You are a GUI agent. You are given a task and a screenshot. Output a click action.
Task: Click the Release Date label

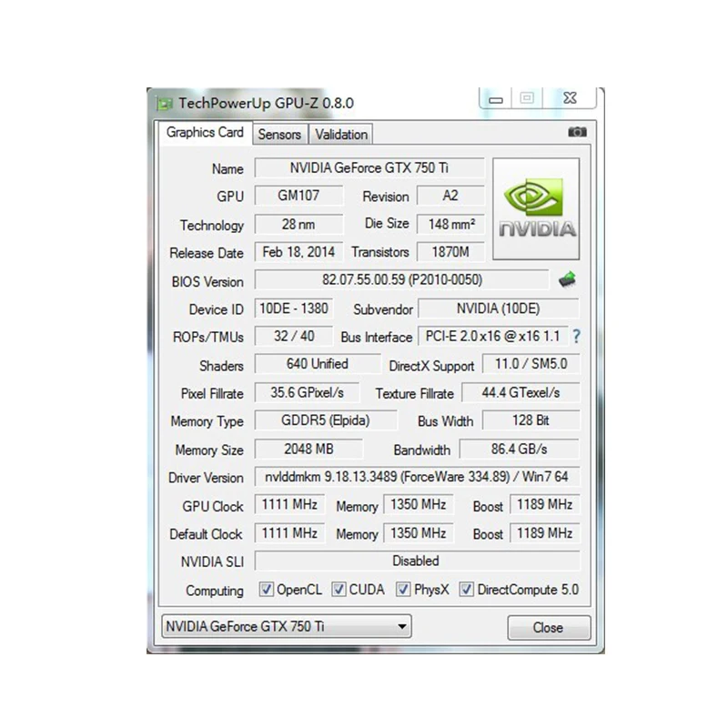tap(207, 253)
